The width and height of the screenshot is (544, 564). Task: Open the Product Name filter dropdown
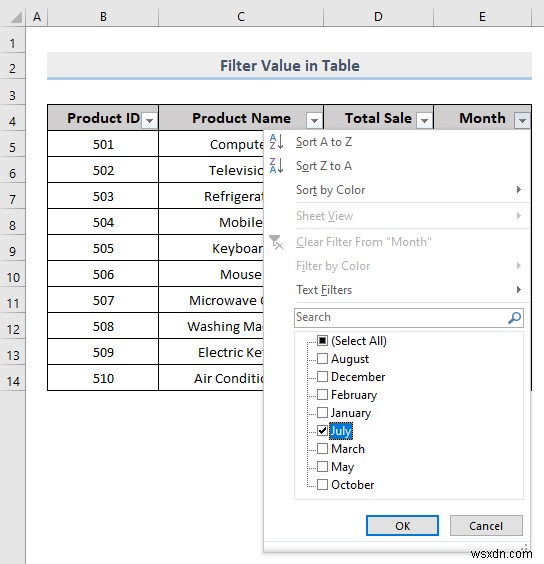click(x=314, y=120)
